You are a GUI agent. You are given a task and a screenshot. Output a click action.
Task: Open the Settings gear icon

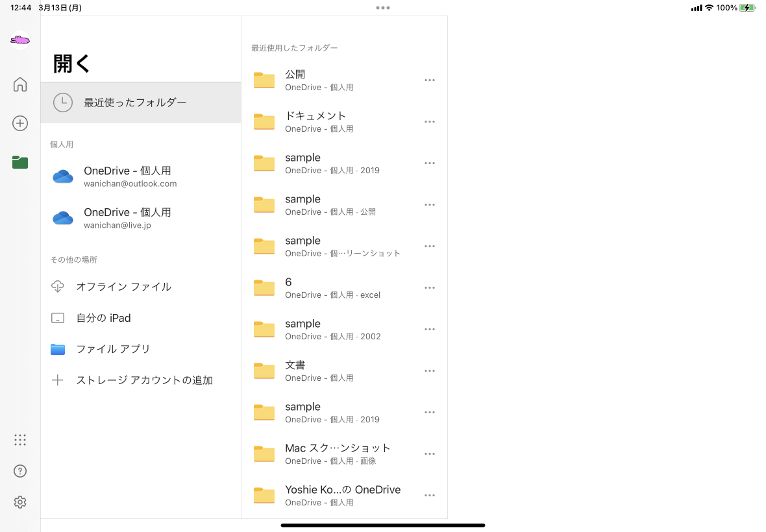point(20,502)
